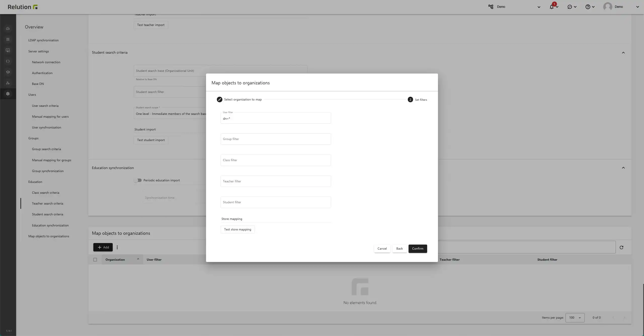Open the education cap icon in the left rail
Image resolution: width=644 pixels, height=336 pixels.
(8, 72)
